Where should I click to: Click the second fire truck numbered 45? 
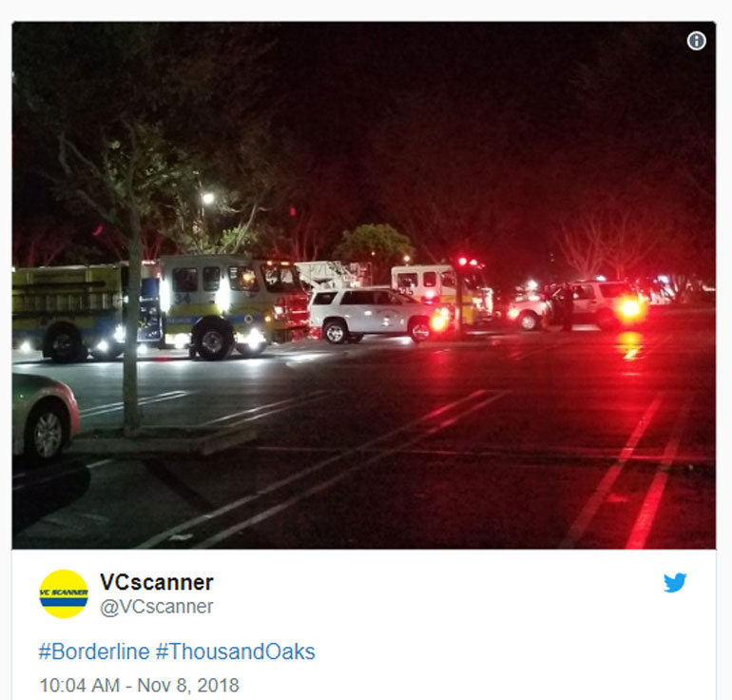441,289
